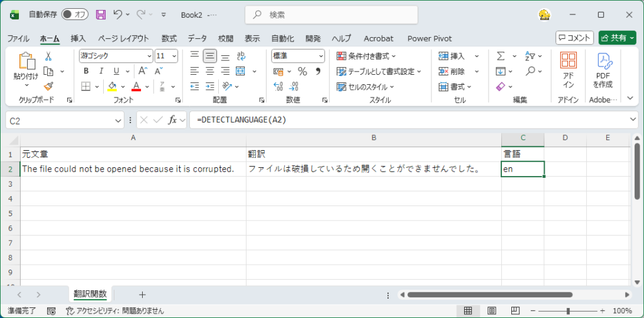This screenshot has width=644, height=318.
Task: Select the Format Painter brush icon
Action: (48, 86)
